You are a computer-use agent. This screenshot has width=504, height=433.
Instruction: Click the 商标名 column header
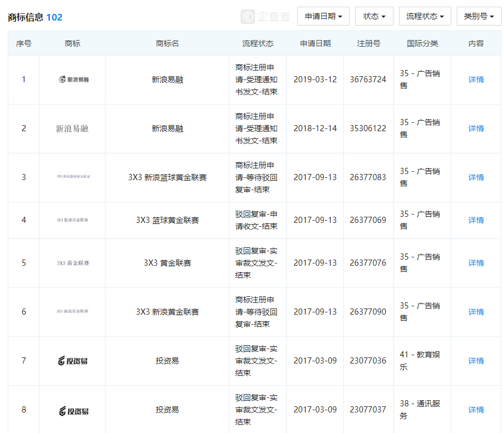167,43
